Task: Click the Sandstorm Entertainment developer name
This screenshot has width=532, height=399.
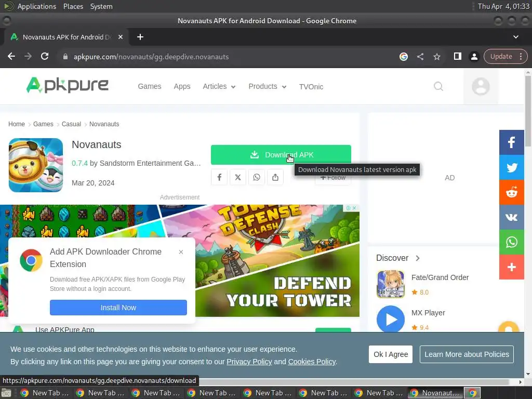Action: click(x=150, y=163)
